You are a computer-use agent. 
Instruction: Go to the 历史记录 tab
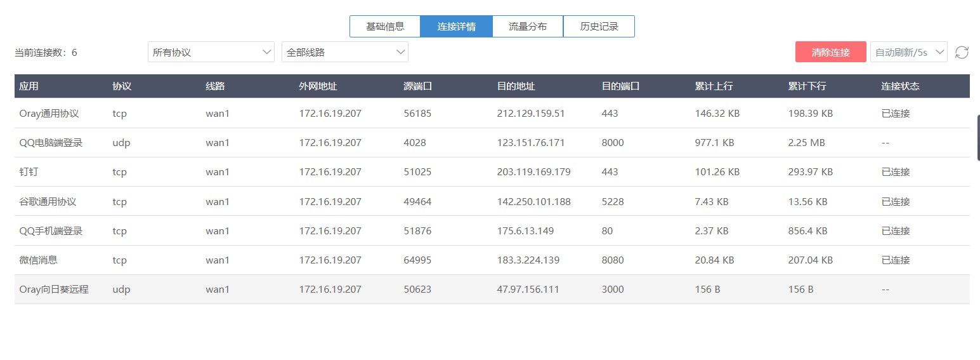pyautogui.click(x=599, y=27)
